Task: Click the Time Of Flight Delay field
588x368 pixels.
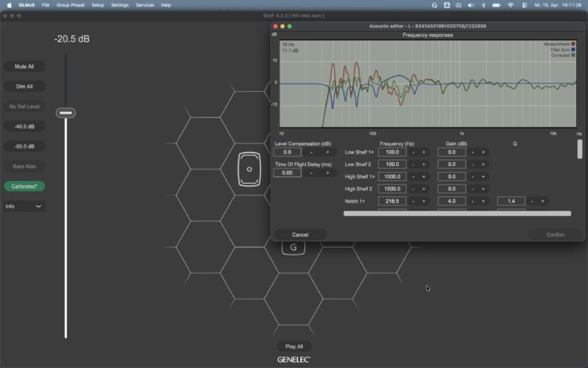Action: [x=287, y=173]
